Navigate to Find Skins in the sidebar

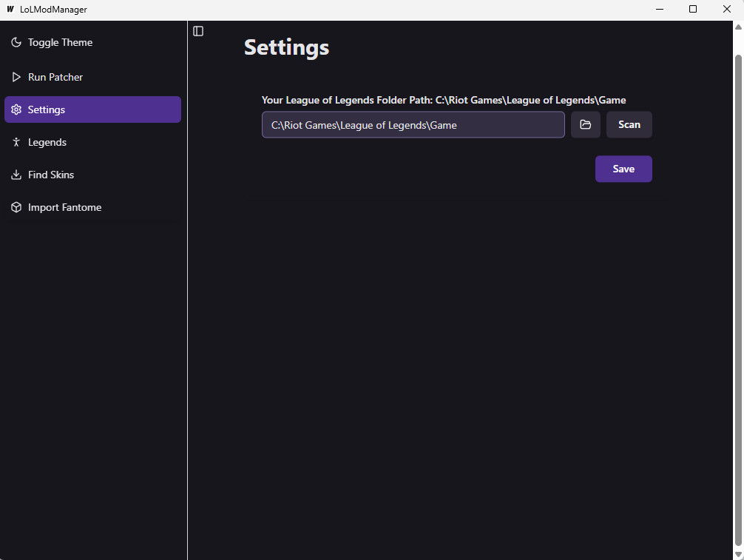[92, 174]
